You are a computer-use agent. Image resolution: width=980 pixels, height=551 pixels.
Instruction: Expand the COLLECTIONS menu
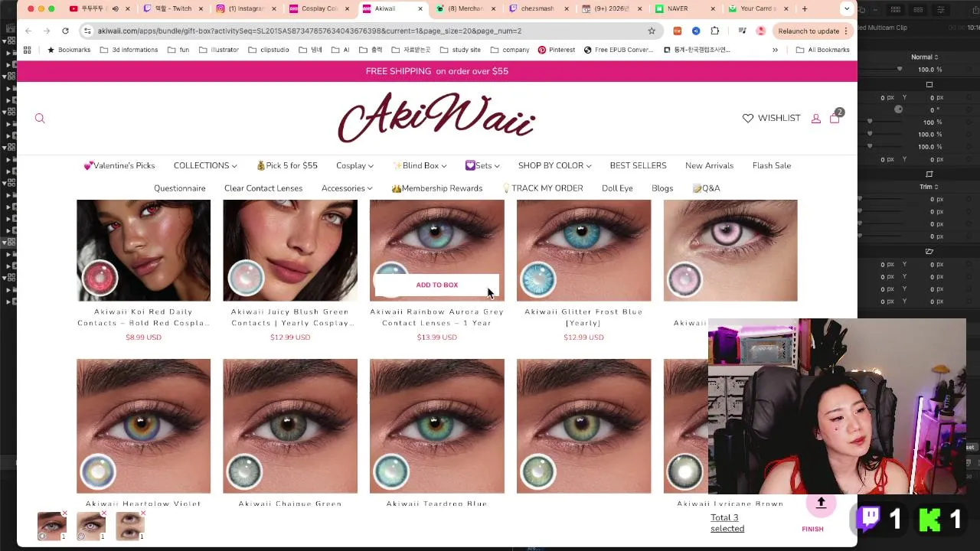coord(205,165)
